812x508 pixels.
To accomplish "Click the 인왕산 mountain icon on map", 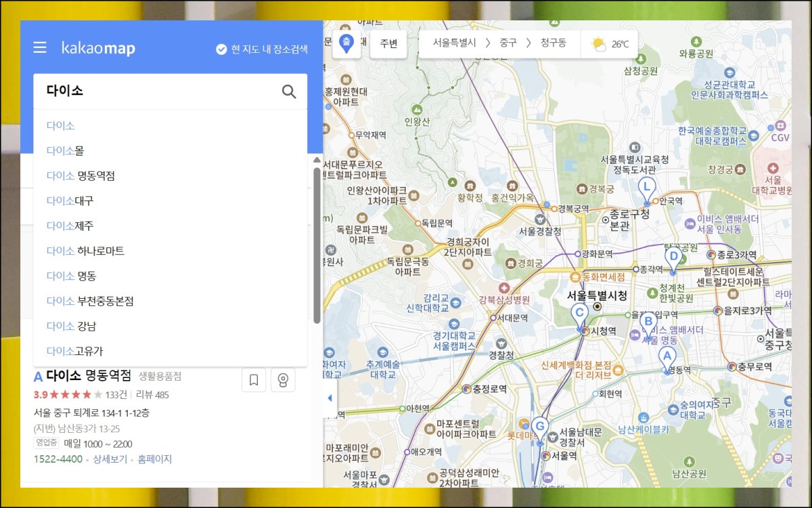I will pos(418,108).
